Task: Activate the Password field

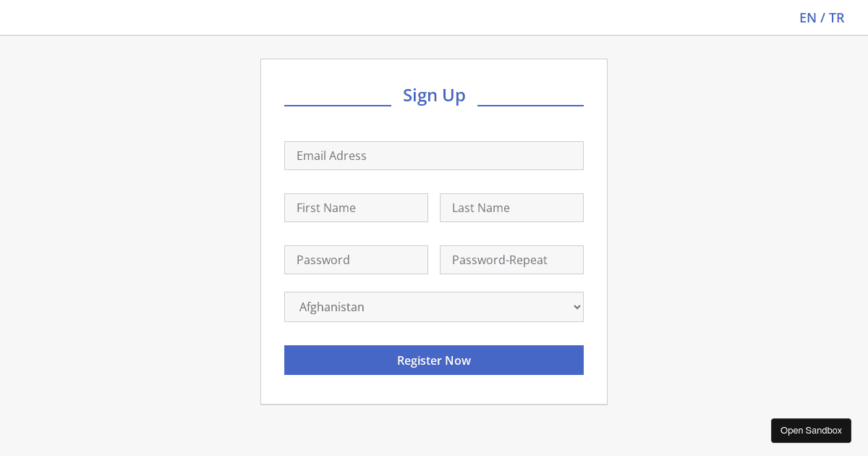Action: pos(356,260)
